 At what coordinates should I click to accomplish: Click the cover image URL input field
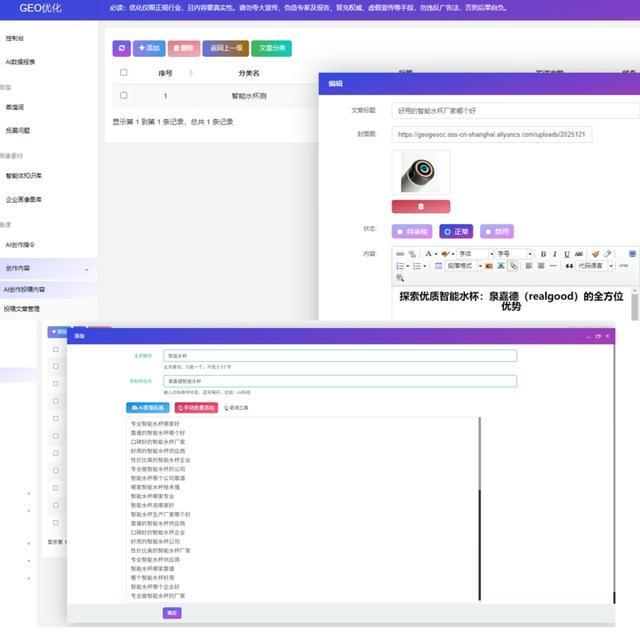pyautogui.click(x=492, y=134)
